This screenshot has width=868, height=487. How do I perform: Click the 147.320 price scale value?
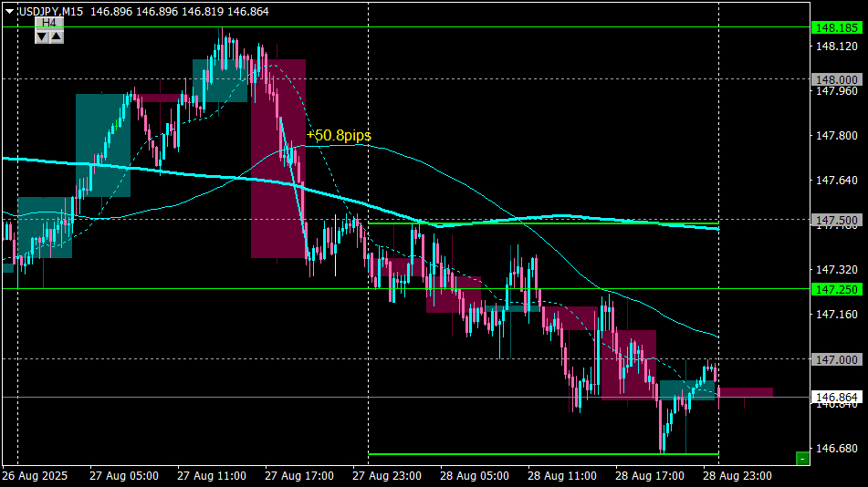(837, 270)
